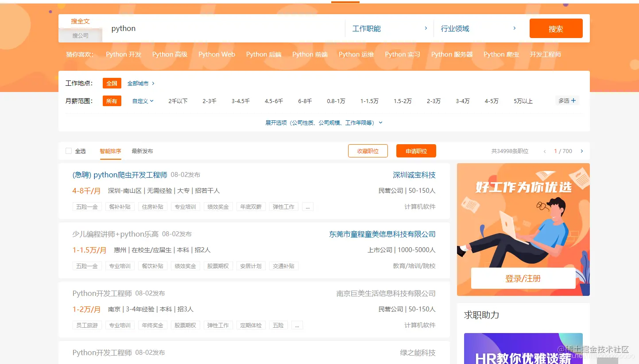Open company 绿之能科技

pos(418,353)
